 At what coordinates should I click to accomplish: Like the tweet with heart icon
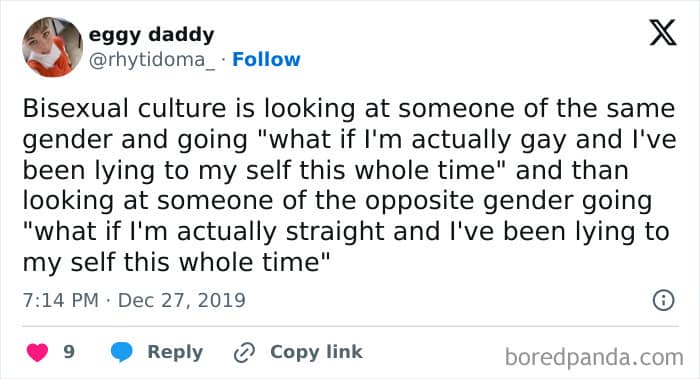click(38, 352)
